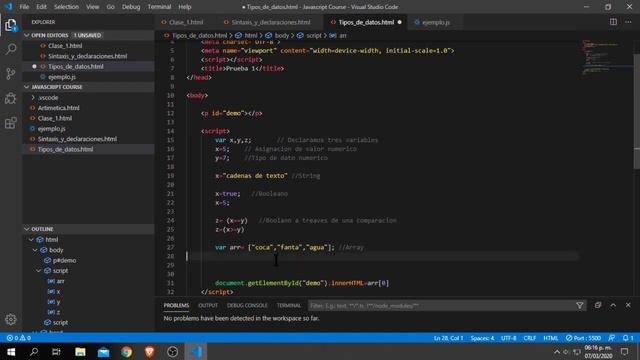The height and width of the screenshot is (360, 640).
Task: Click Spaces: 4 indentation setting
Action: coord(482,338)
